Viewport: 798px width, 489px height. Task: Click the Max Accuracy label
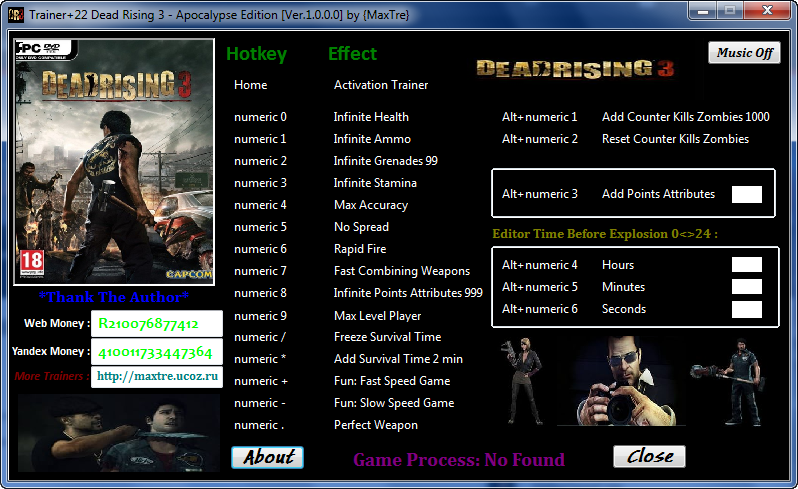[371, 205]
